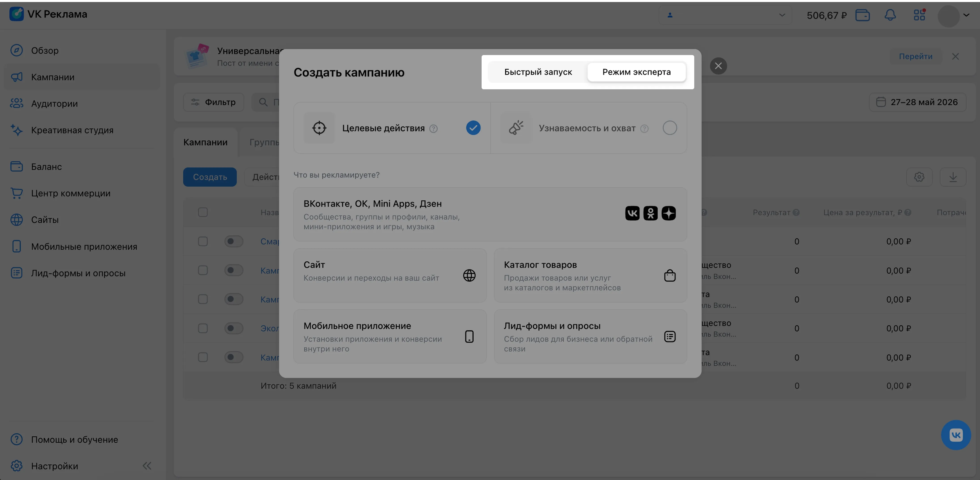
Task: Go to Кампании in the sidebar
Action: tap(82, 77)
